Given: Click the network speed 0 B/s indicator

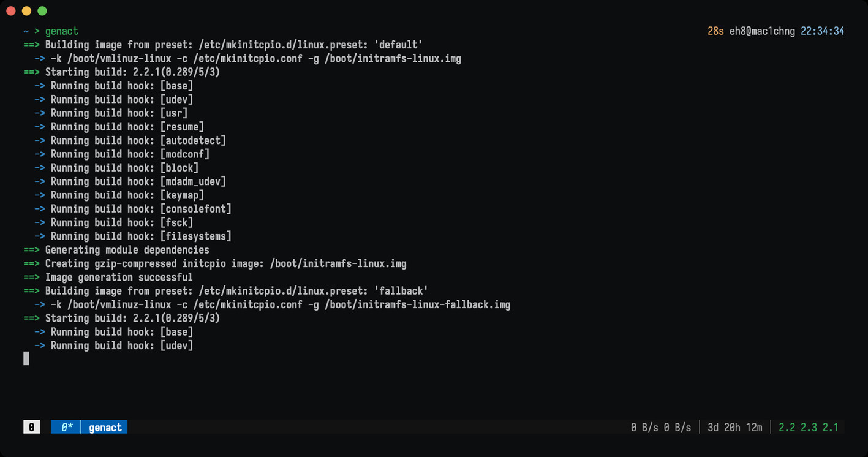Looking at the screenshot, I should coord(660,427).
